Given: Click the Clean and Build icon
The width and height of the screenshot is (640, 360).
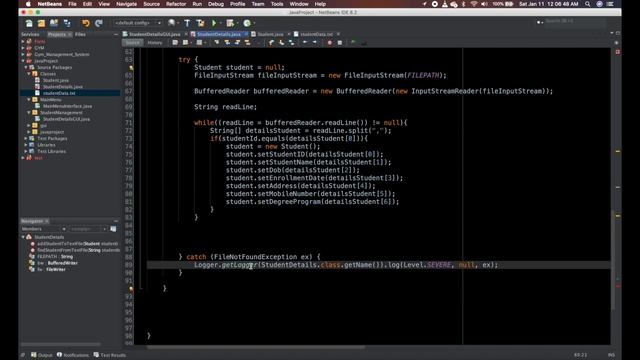Looking at the screenshot, I should pyautogui.click(x=200, y=23).
